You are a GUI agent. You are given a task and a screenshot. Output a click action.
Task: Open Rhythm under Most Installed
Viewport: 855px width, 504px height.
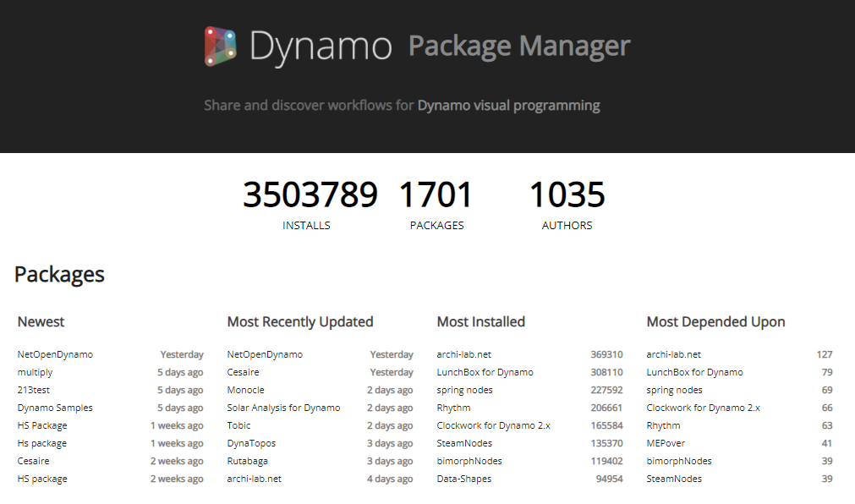pyautogui.click(x=453, y=408)
